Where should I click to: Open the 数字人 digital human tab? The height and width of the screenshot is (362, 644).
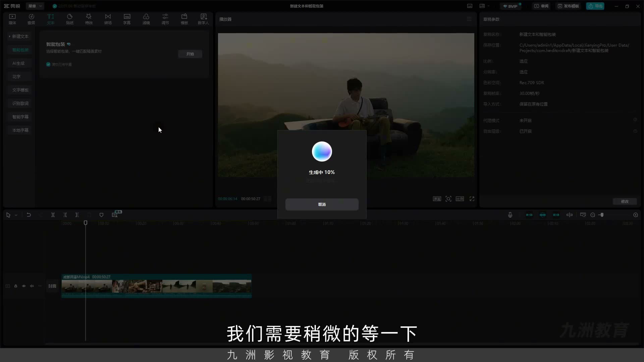point(203,19)
